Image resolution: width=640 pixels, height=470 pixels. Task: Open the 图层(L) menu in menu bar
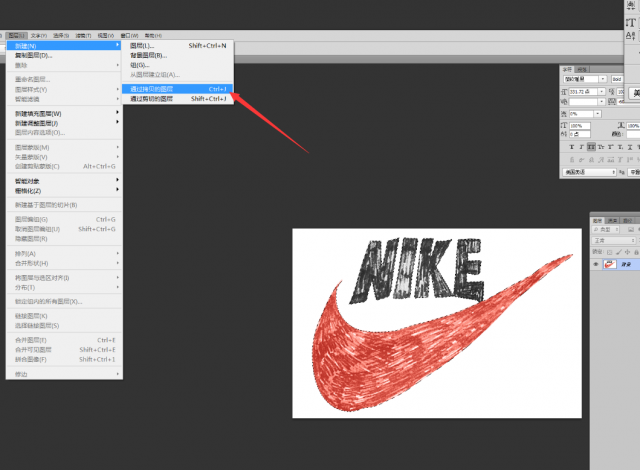(x=16, y=35)
